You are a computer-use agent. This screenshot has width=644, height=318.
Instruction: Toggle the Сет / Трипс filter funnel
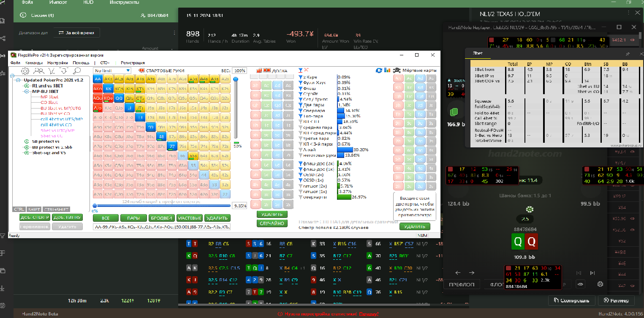click(301, 100)
